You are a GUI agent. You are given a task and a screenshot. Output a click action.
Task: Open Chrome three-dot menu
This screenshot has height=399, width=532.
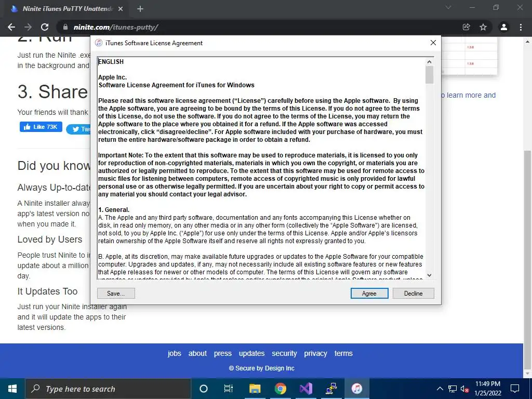point(521,27)
